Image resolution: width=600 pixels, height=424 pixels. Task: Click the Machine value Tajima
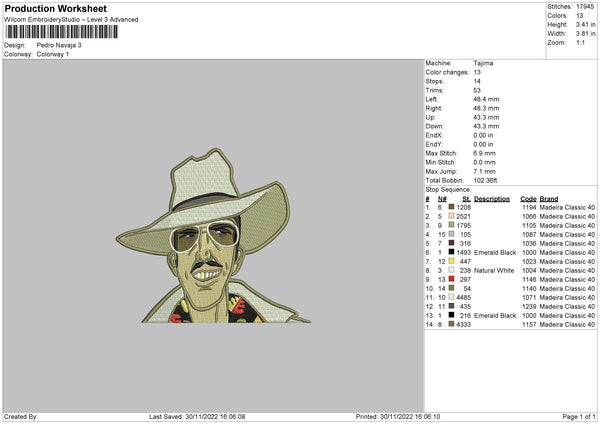point(483,63)
